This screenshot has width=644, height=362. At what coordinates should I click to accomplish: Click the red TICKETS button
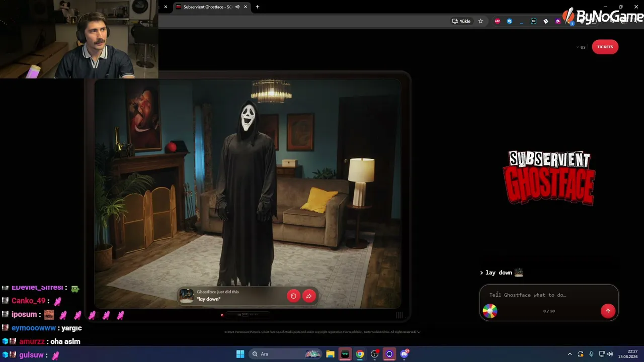[x=605, y=47]
